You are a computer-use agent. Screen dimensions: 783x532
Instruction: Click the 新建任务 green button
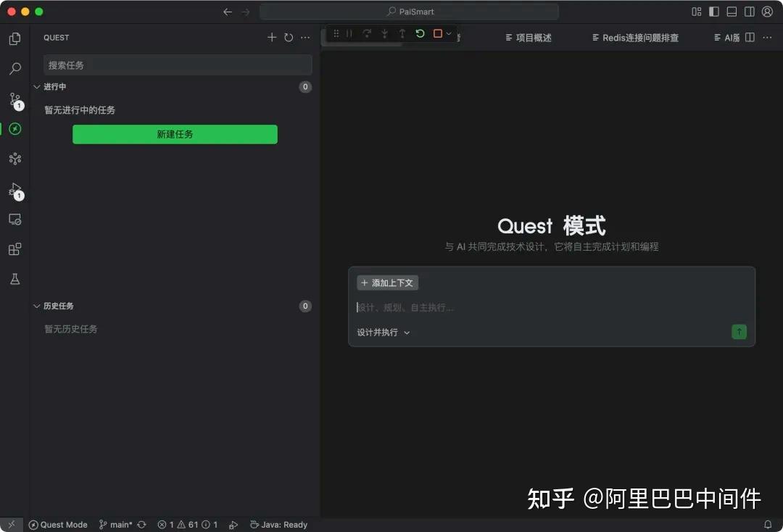174,134
